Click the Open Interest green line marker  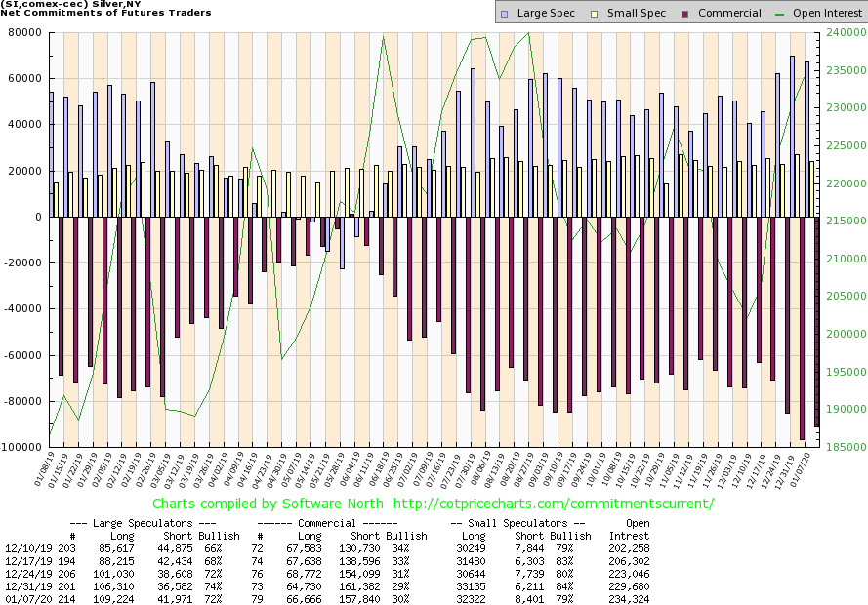click(782, 13)
